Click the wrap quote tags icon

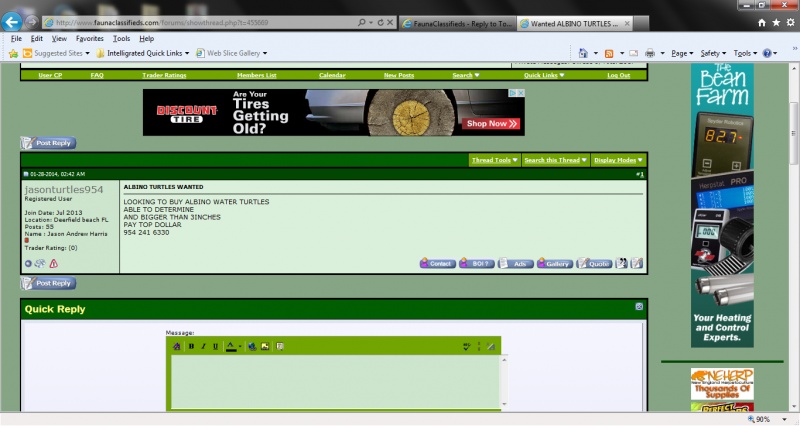click(280, 346)
